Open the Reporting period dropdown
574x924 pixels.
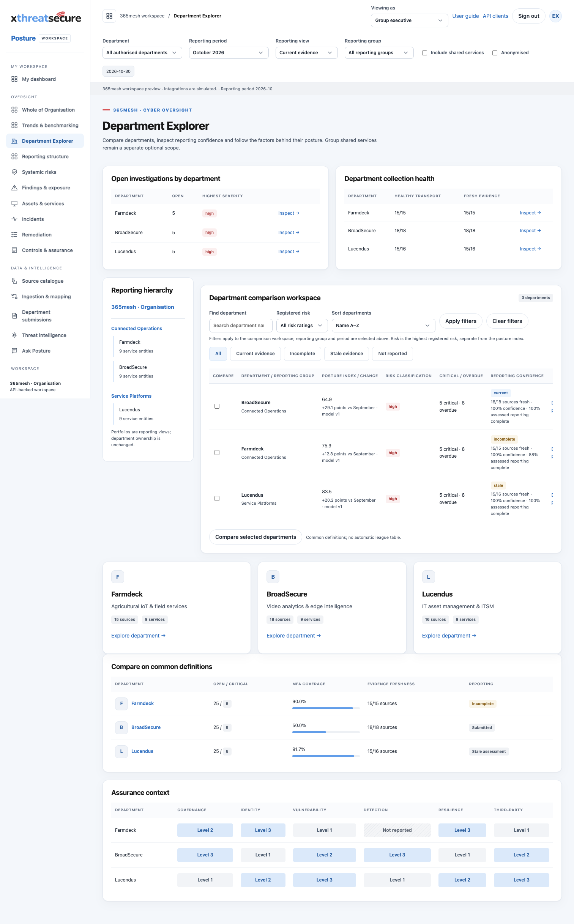pyautogui.click(x=229, y=53)
